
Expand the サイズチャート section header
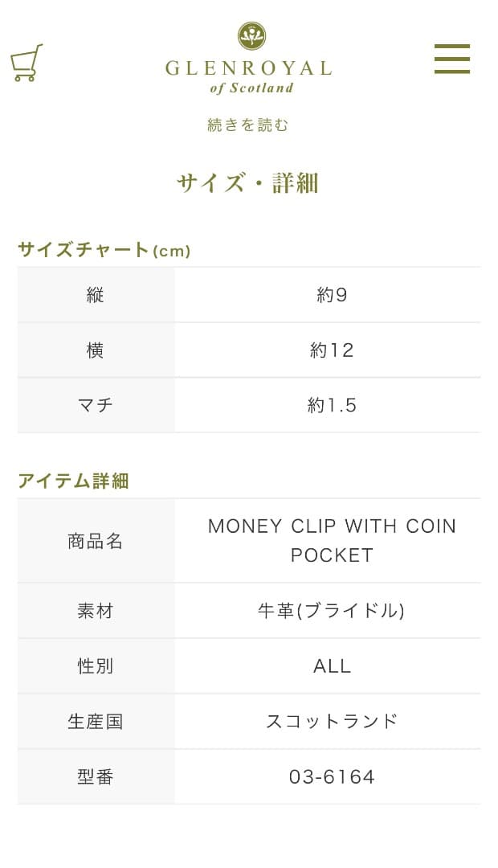(x=104, y=250)
